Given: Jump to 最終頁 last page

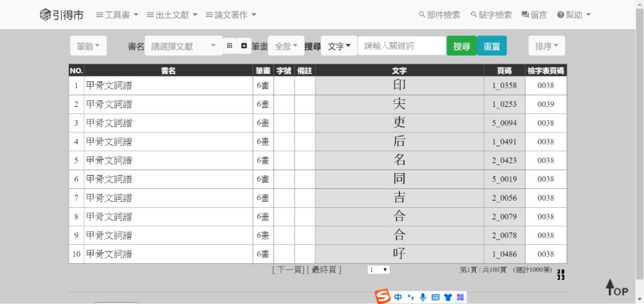Looking at the screenshot, I should coord(324,270).
